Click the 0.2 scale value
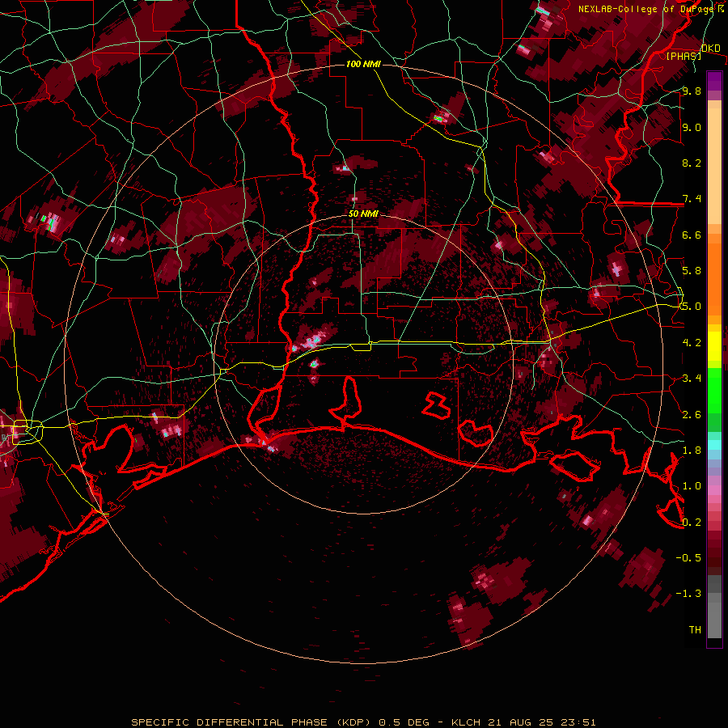This screenshot has height=728, width=728. coord(692,523)
